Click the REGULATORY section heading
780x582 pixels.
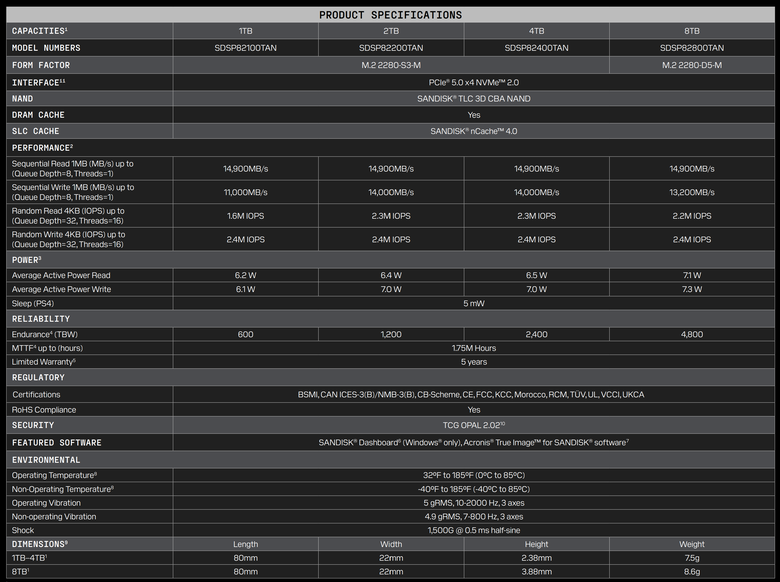[38, 378]
